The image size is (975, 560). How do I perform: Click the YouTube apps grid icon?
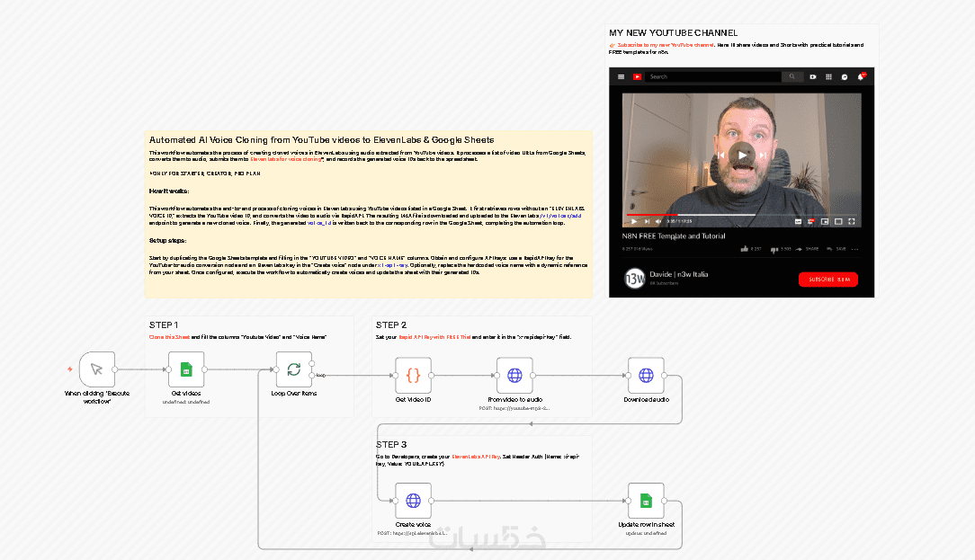tap(828, 77)
